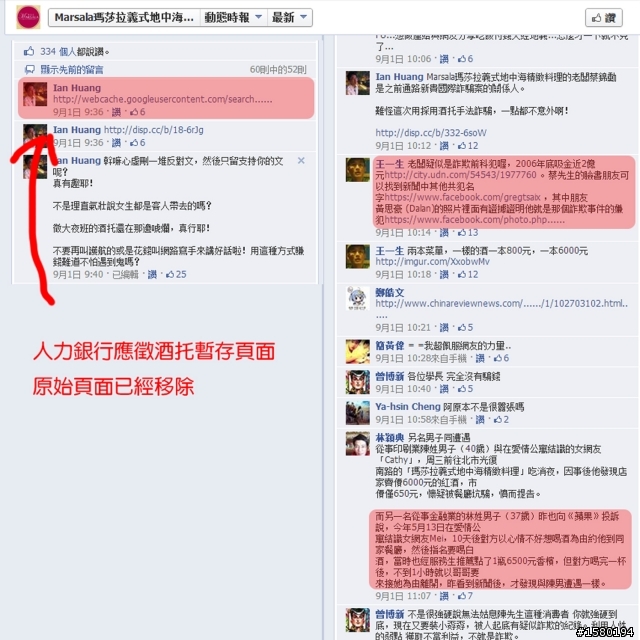Close the Ian Huang comment with X
Viewport: 640px width, 640px height.
[x=301, y=161]
